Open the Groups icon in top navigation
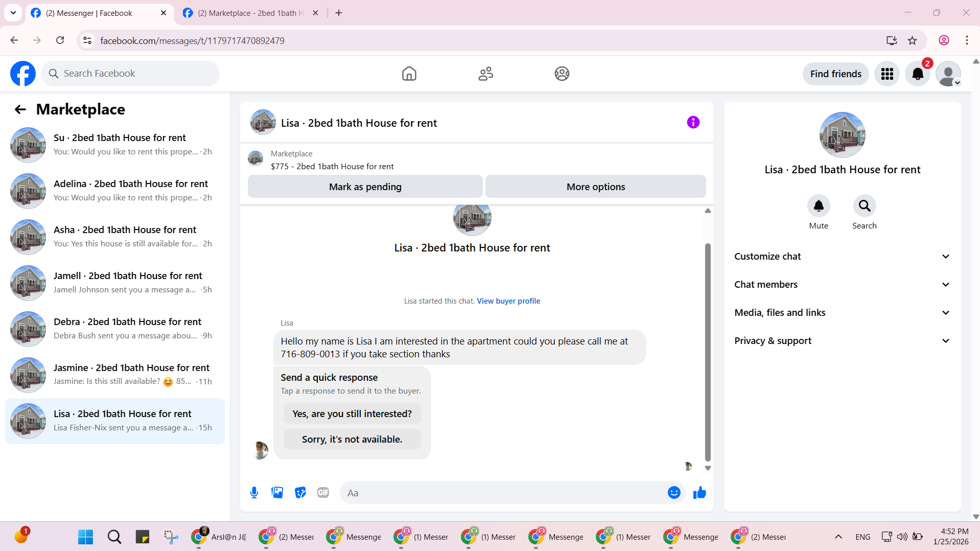 pos(562,74)
